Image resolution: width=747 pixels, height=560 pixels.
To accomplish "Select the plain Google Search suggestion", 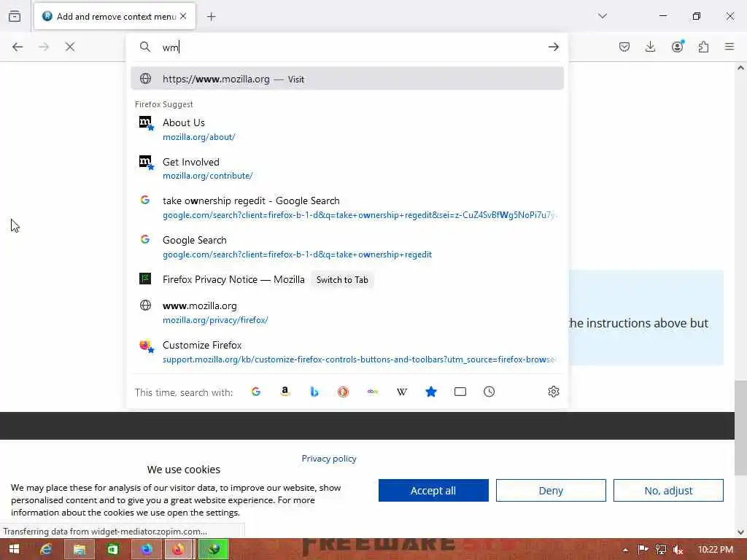I will coord(347,246).
